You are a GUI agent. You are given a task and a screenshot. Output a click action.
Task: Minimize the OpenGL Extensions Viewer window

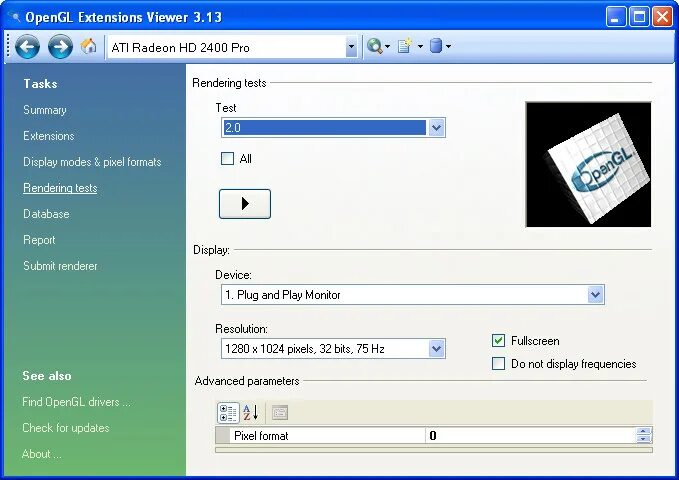pyautogui.click(x=615, y=17)
